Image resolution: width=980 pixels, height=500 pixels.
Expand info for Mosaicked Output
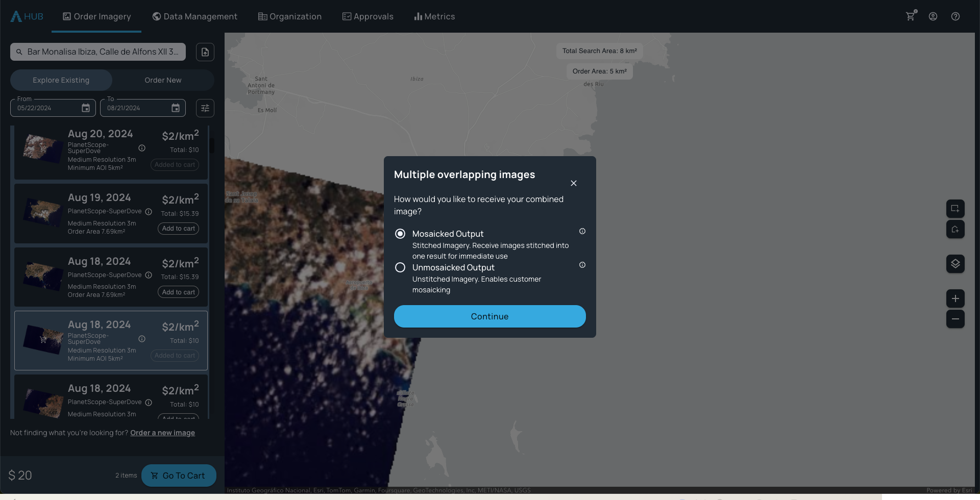click(582, 231)
